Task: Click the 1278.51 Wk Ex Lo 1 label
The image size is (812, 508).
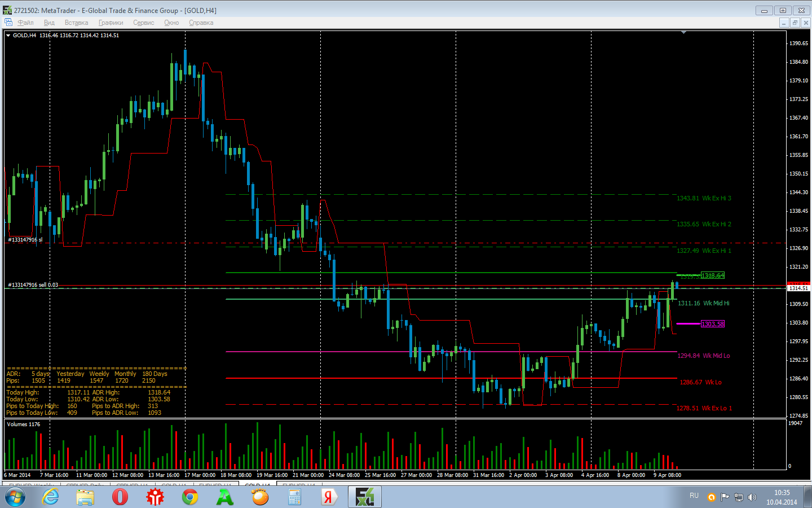Action: click(704, 408)
